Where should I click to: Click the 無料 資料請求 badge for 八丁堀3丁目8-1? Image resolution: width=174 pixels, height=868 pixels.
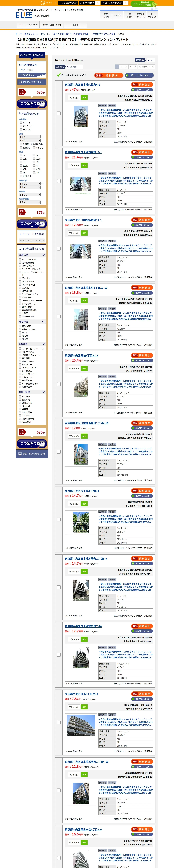point(142,491)
